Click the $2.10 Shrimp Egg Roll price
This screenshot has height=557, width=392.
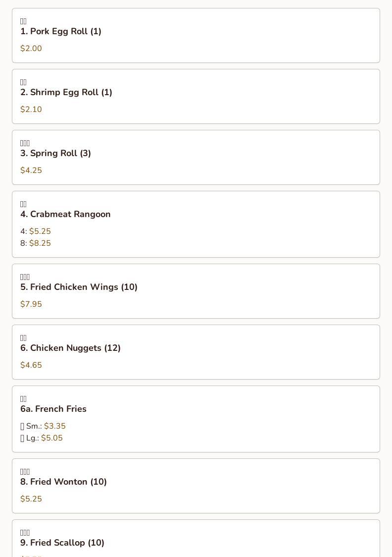(x=31, y=110)
